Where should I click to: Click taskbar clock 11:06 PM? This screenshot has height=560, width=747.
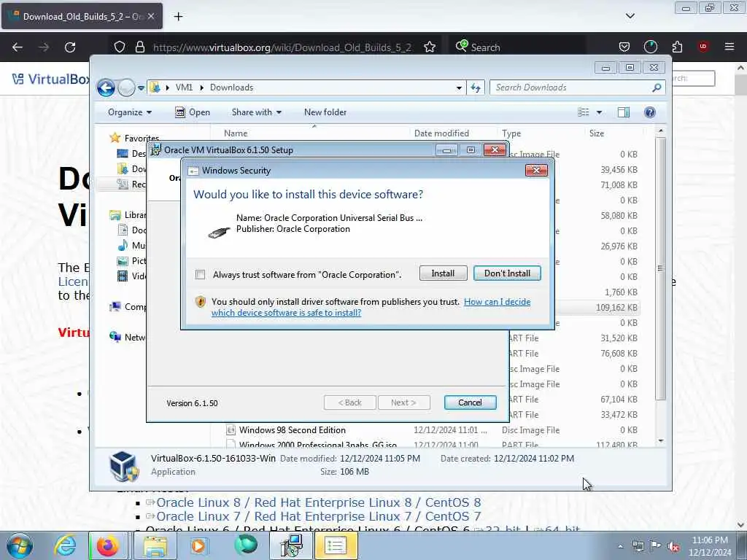710,540
